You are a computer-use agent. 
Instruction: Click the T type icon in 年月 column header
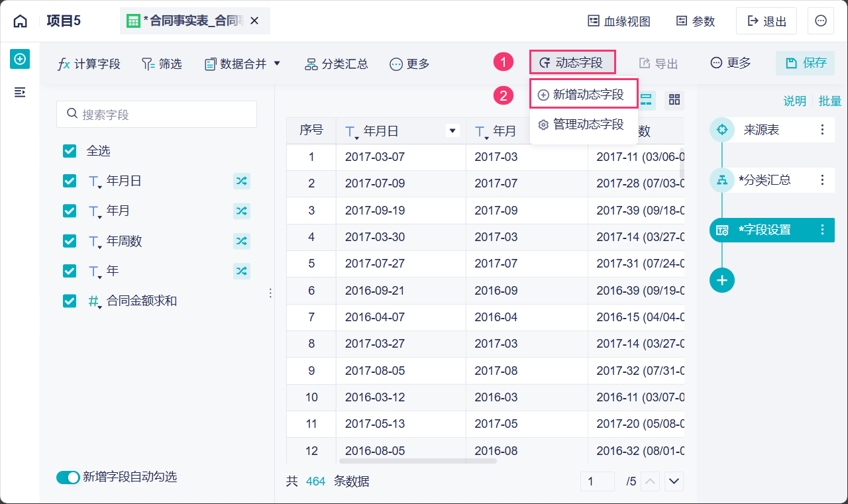482,132
